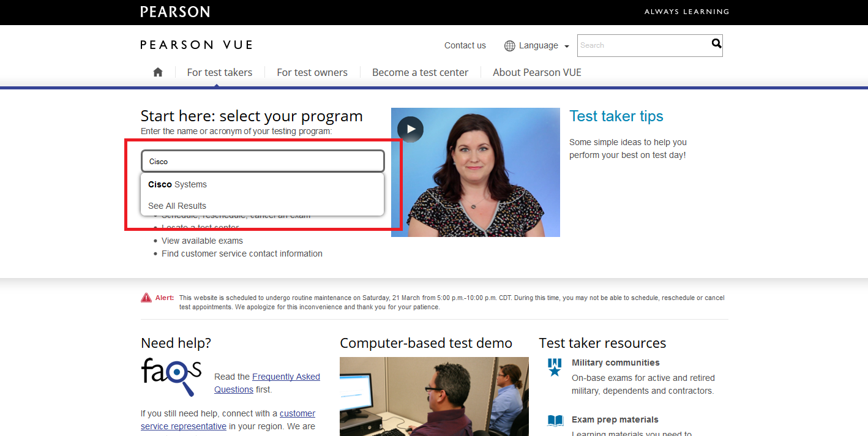Open the Language dropdown
868x436 pixels.
537,46
